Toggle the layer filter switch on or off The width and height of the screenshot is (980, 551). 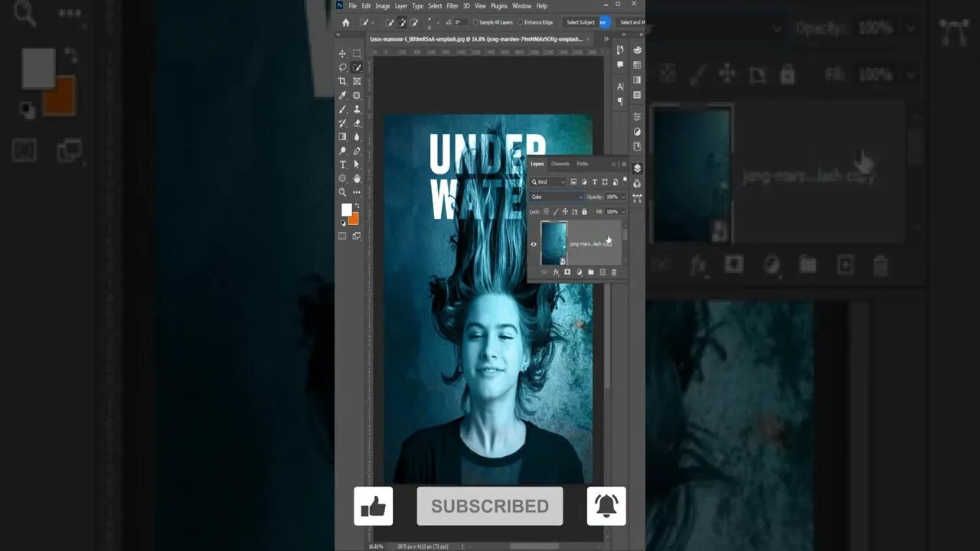click(625, 180)
